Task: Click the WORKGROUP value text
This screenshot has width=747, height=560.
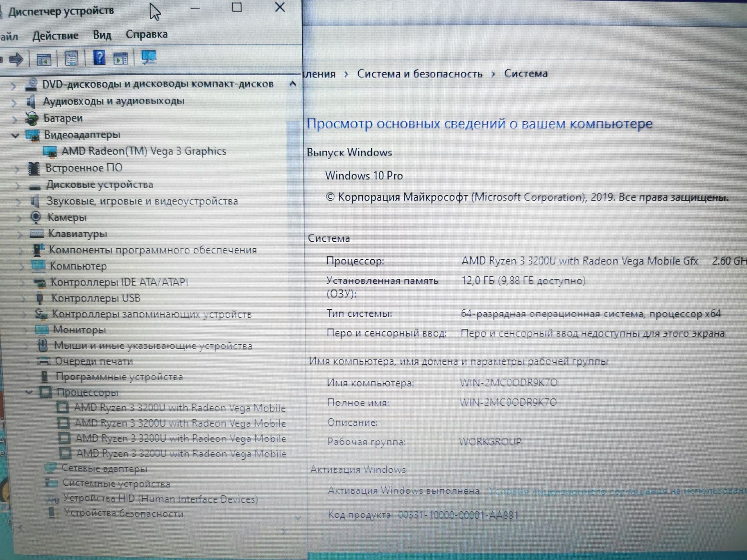Action: 490,442
